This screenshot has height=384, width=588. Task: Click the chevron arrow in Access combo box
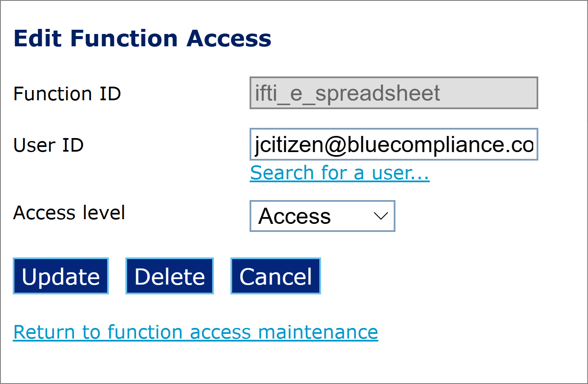click(x=381, y=216)
